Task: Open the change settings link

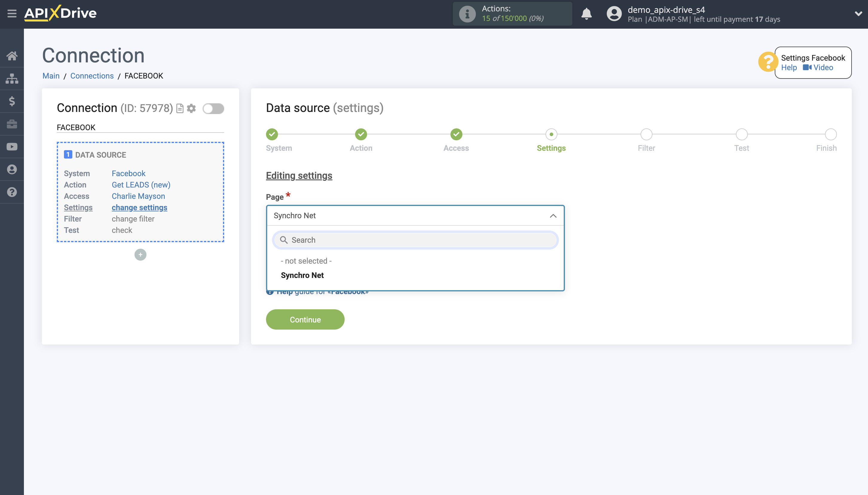Action: click(x=140, y=207)
